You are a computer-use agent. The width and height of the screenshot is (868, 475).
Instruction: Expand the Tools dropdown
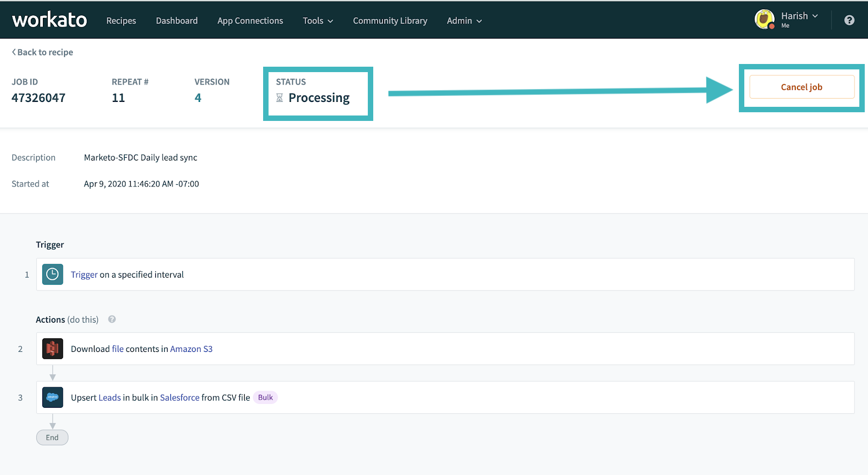318,21
